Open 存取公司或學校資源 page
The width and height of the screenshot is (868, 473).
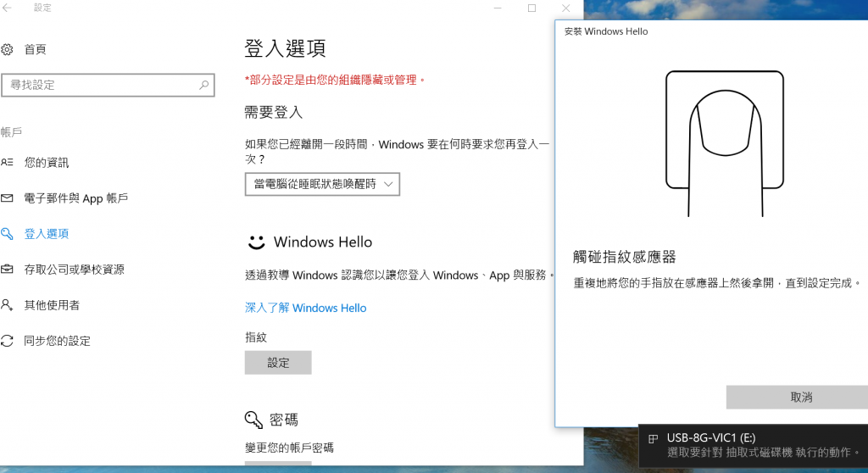point(75,270)
